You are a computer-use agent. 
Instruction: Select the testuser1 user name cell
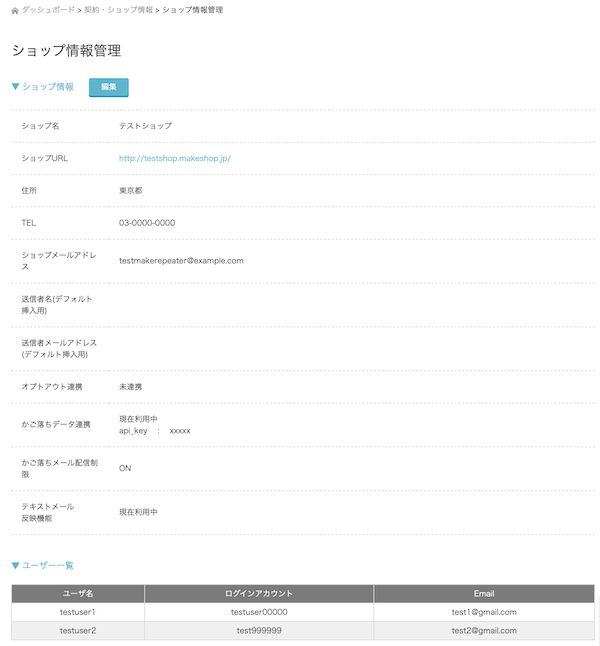tap(78, 612)
